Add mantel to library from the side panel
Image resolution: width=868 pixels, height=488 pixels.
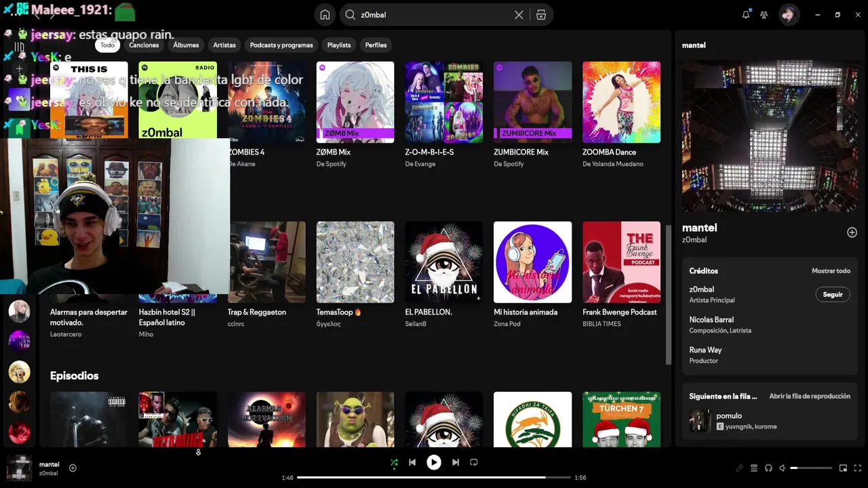point(852,232)
